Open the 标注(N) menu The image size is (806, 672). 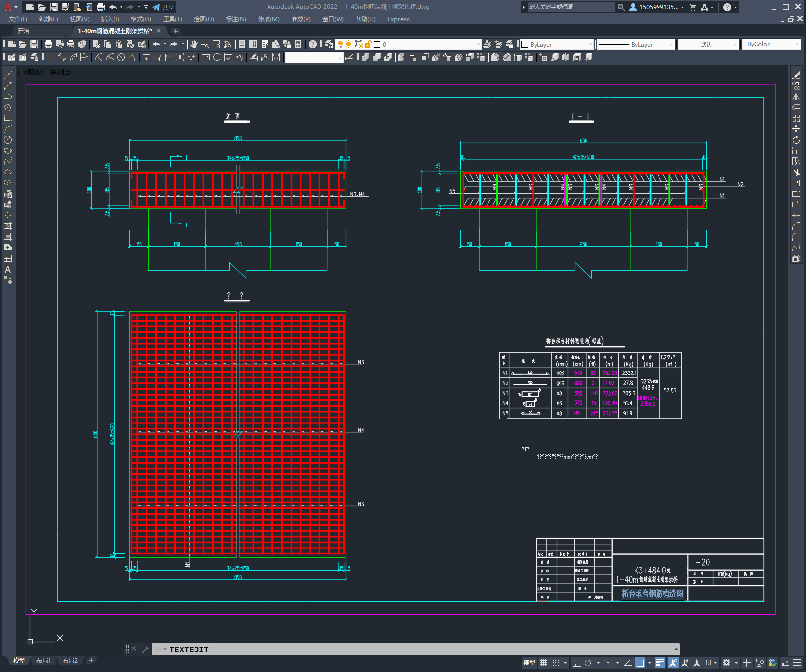click(x=236, y=19)
